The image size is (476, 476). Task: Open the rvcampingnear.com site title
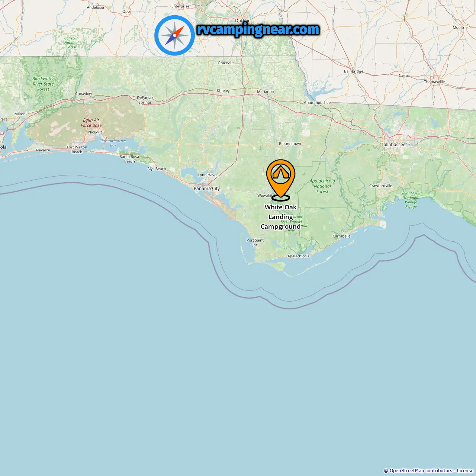click(x=258, y=29)
